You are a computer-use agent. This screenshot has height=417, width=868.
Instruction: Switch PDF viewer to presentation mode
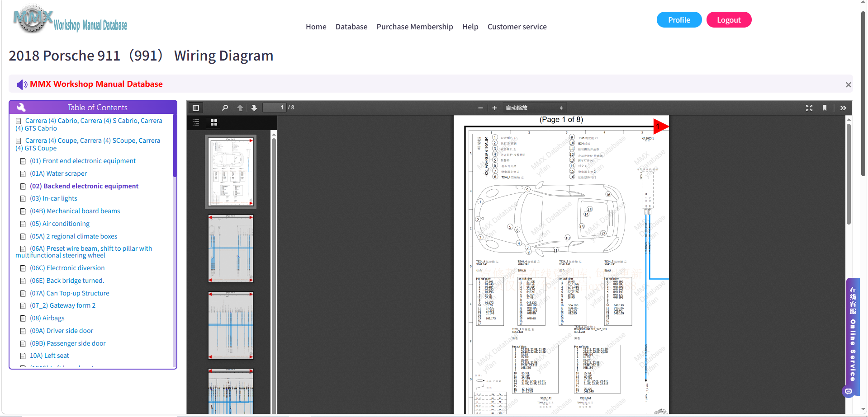[809, 108]
